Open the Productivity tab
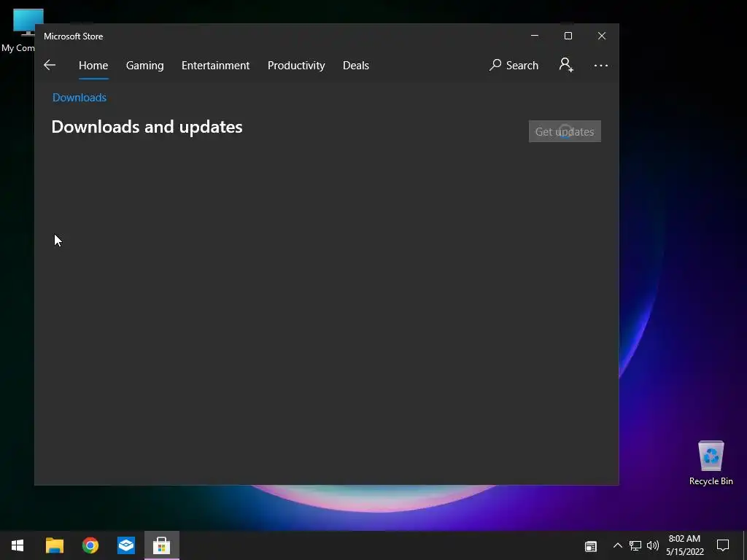The width and height of the screenshot is (747, 560). point(296,65)
